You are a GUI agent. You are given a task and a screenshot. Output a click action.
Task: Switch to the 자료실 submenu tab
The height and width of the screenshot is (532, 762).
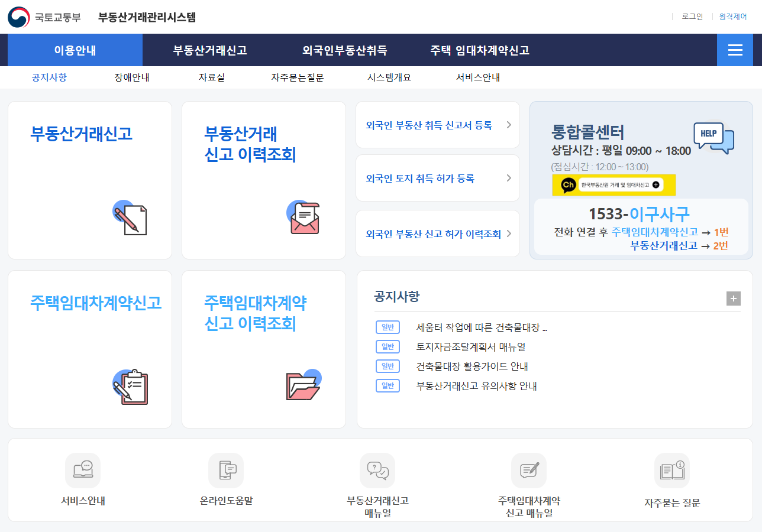coord(211,77)
